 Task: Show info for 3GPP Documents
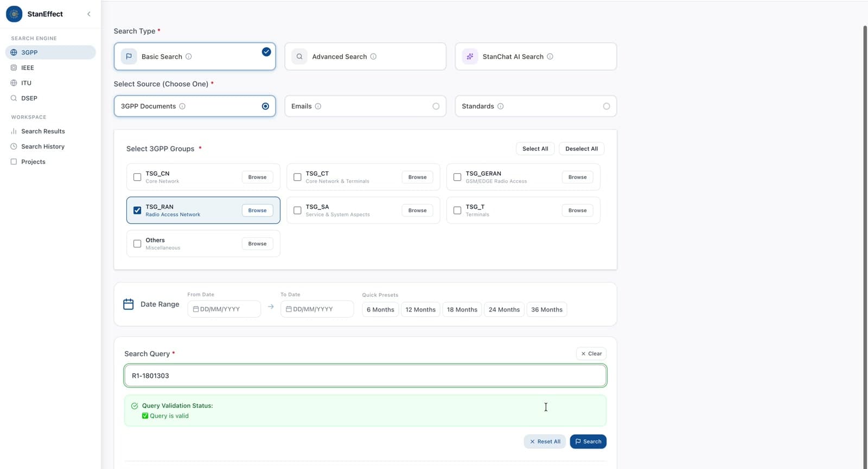click(x=182, y=106)
